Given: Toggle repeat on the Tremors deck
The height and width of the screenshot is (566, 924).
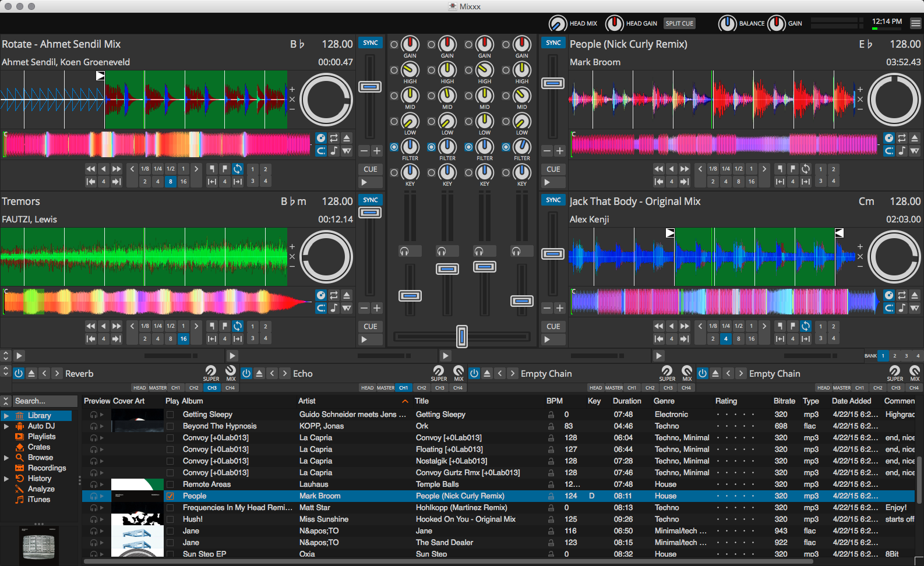Looking at the screenshot, I should [334, 295].
